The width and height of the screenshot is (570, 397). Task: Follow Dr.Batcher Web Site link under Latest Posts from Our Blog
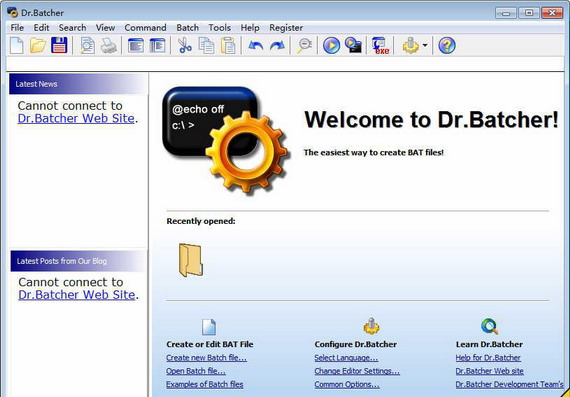coord(77,294)
